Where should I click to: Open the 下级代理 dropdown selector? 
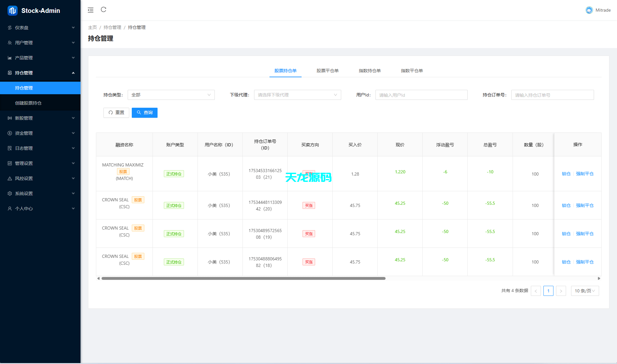(x=297, y=95)
